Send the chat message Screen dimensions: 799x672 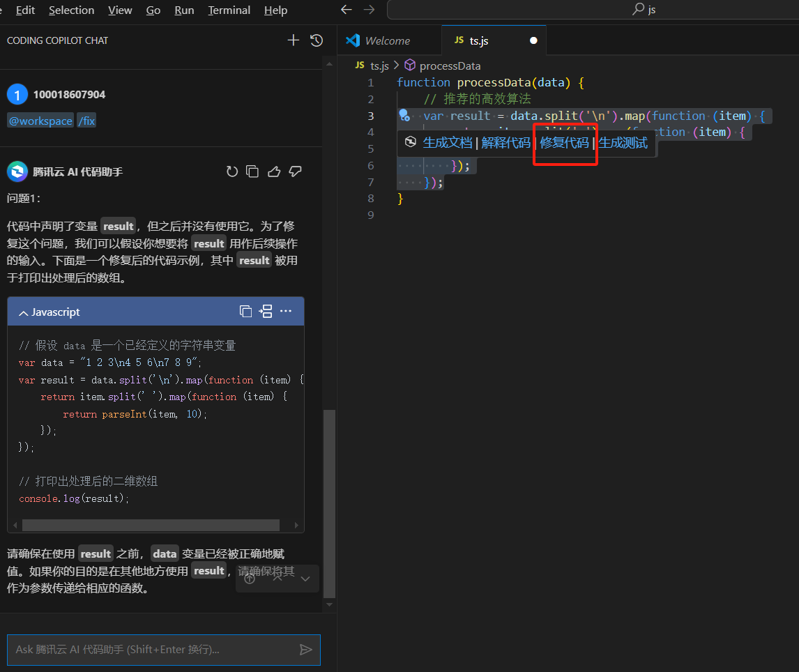[x=306, y=650]
